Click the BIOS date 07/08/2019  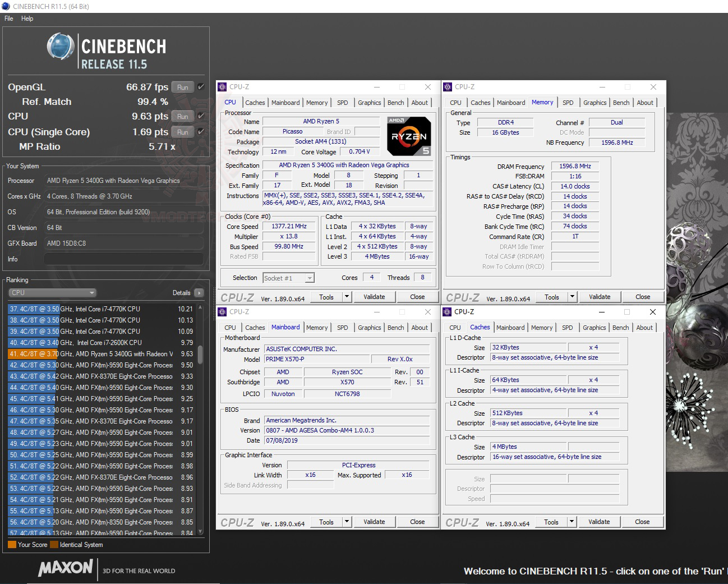[348, 440]
